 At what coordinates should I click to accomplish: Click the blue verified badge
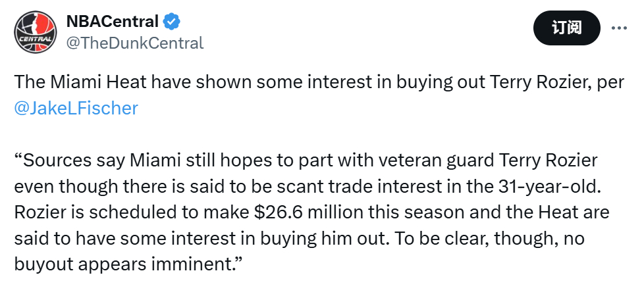[172, 21]
